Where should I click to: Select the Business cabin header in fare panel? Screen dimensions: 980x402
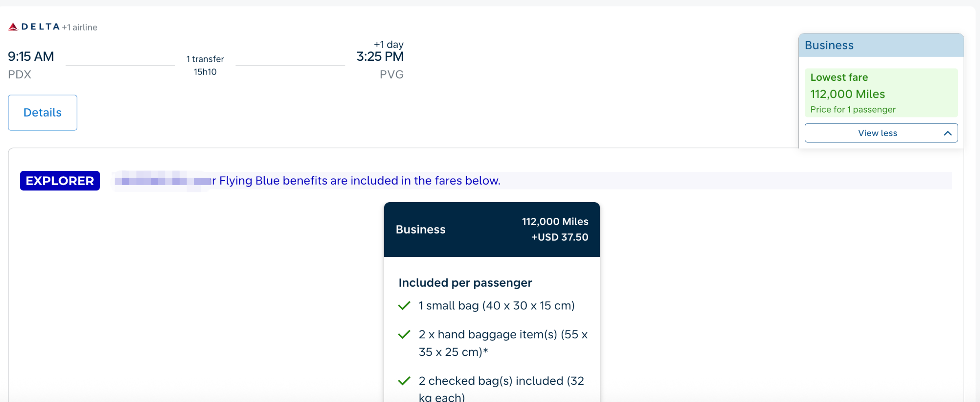pos(881,45)
